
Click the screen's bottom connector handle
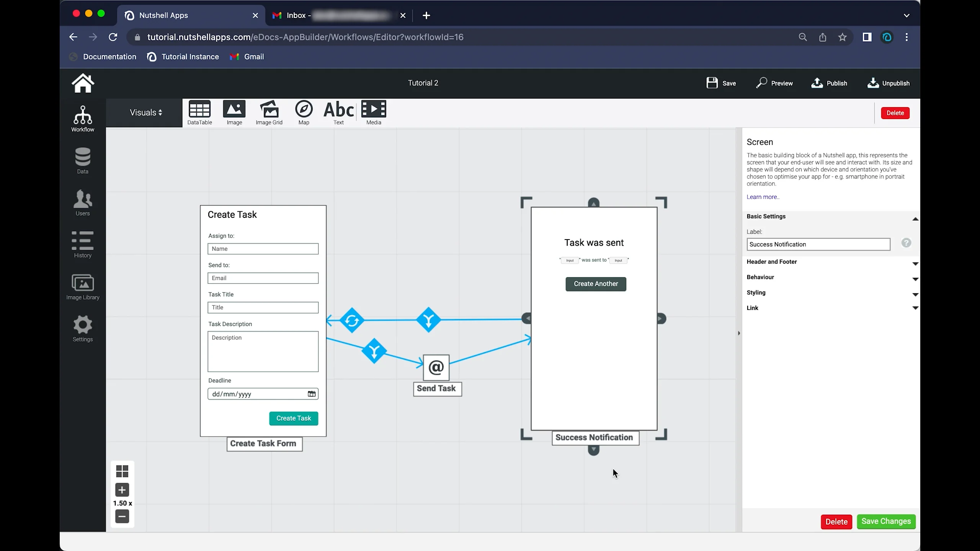(x=594, y=450)
